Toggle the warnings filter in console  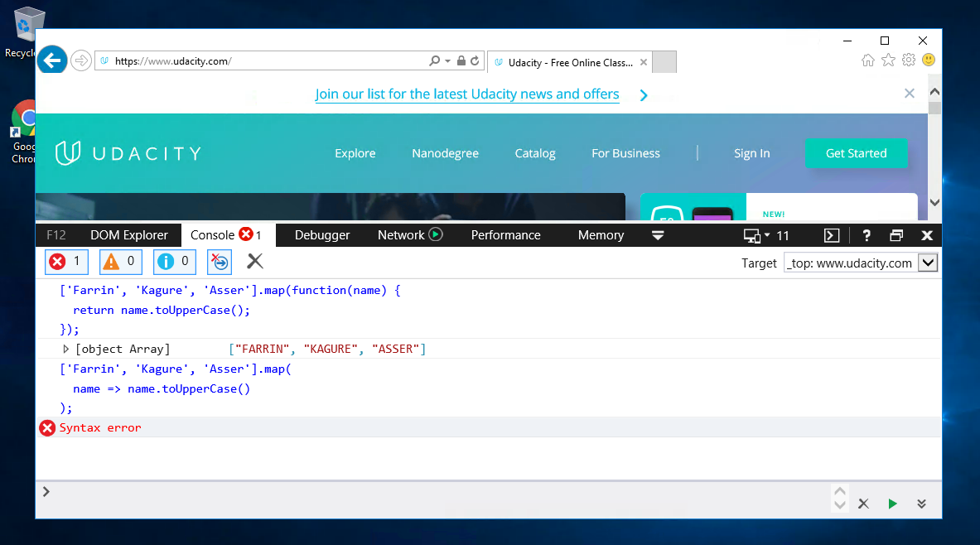pyautogui.click(x=120, y=262)
